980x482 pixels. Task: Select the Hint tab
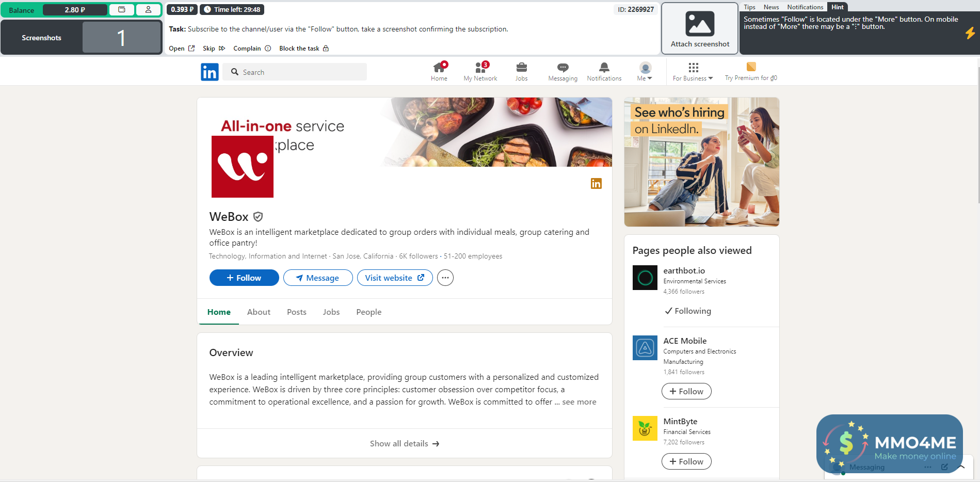click(x=838, y=7)
